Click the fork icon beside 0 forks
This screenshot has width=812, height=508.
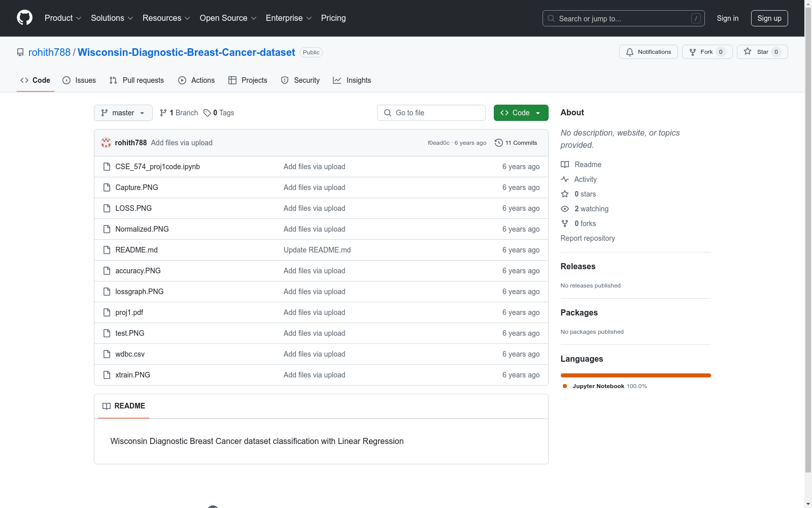pyautogui.click(x=565, y=224)
